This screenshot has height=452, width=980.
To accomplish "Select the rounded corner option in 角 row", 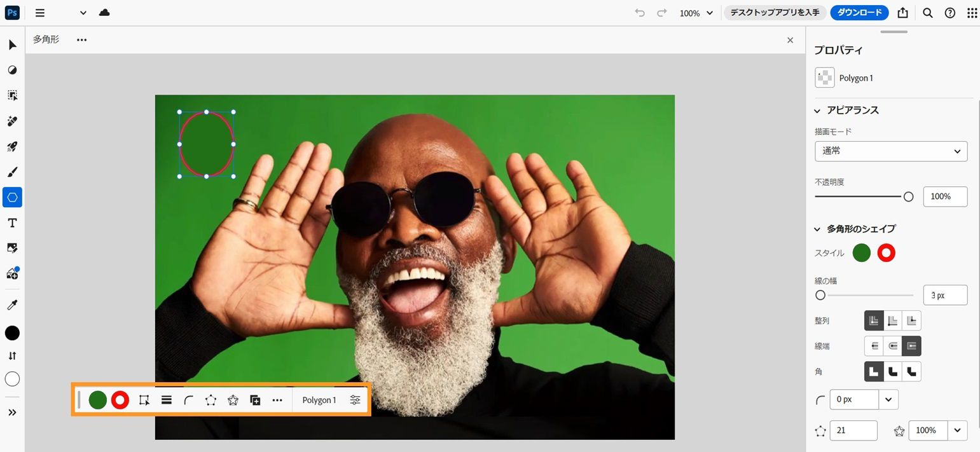I will coord(892,371).
